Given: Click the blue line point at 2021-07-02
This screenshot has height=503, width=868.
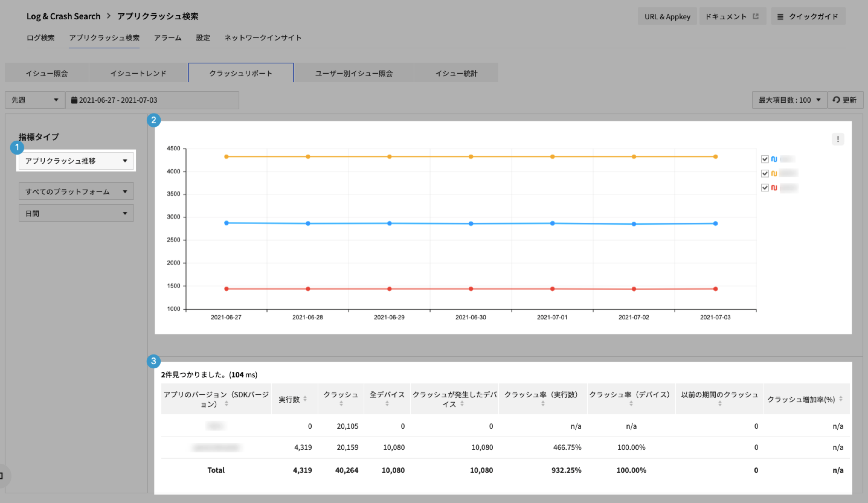Looking at the screenshot, I should click(x=634, y=224).
